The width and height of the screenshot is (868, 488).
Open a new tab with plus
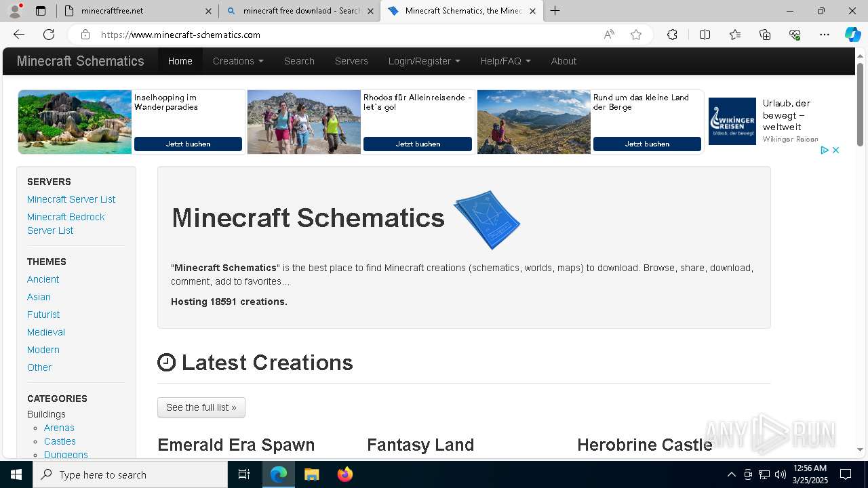coord(555,11)
